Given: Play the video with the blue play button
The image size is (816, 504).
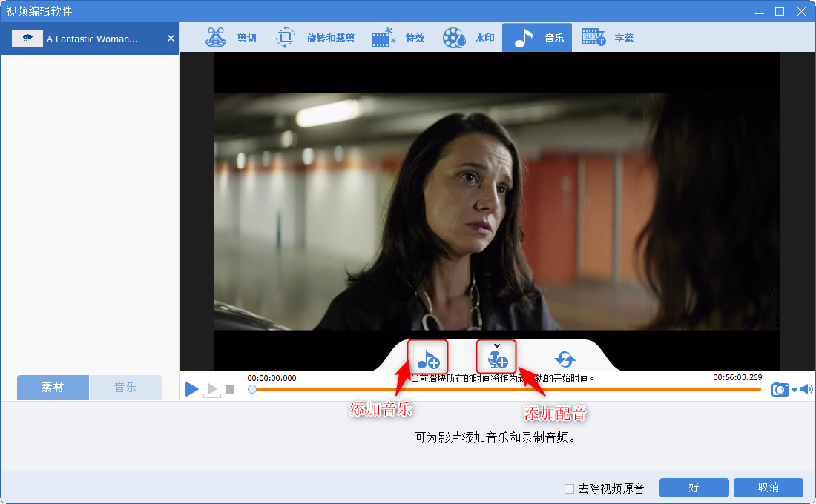Looking at the screenshot, I should tap(191, 388).
